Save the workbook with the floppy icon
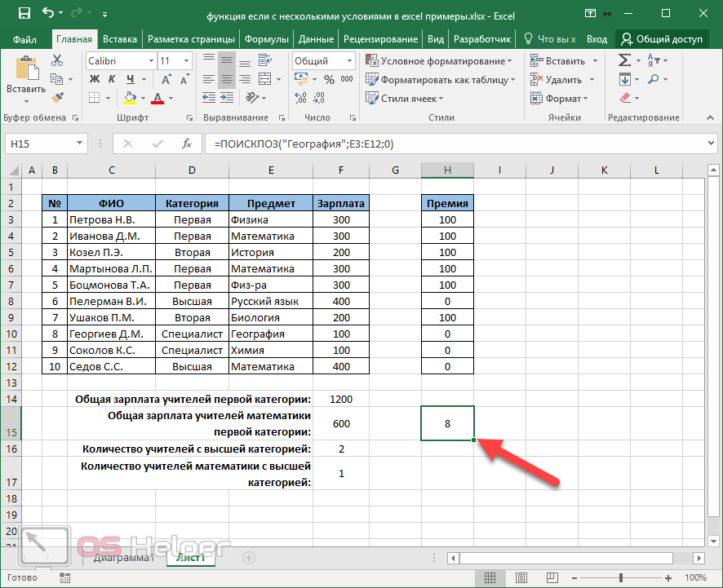 click(24, 13)
